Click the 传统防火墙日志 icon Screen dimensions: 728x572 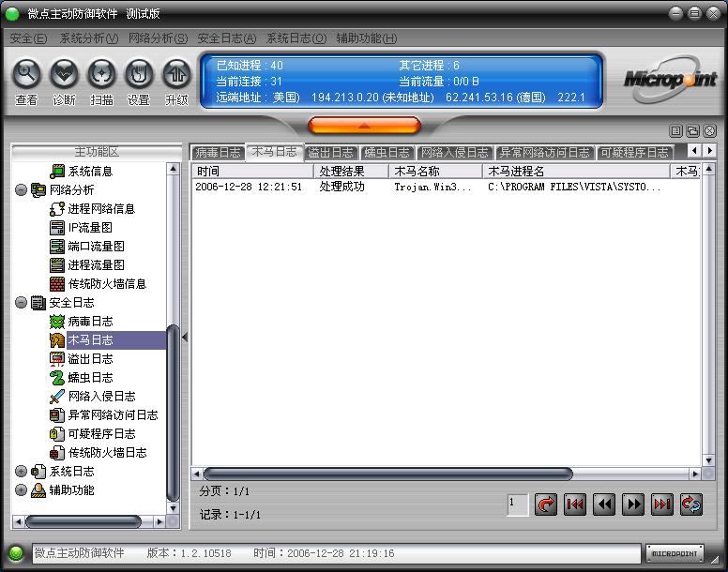(x=57, y=452)
